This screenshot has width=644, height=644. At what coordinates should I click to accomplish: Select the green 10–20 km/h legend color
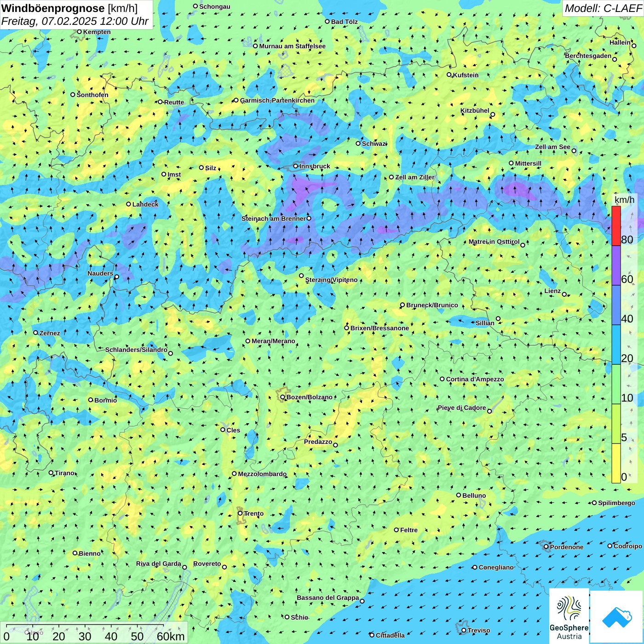[x=616, y=384]
